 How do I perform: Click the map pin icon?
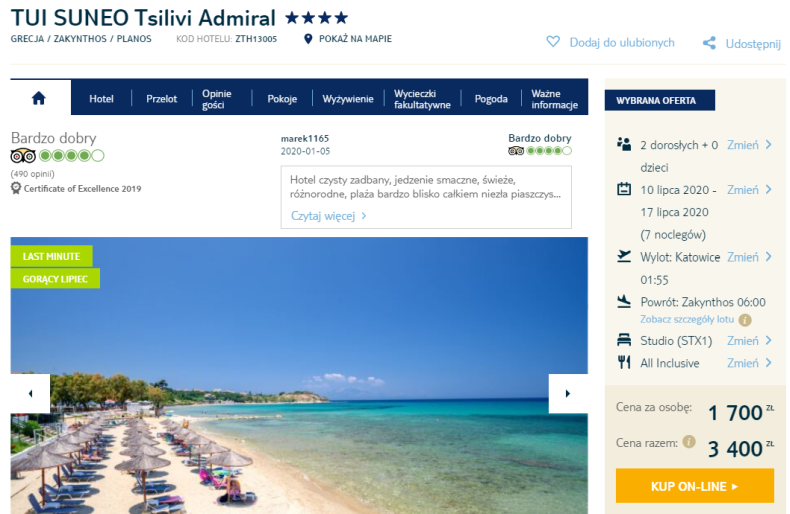point(308,39)
